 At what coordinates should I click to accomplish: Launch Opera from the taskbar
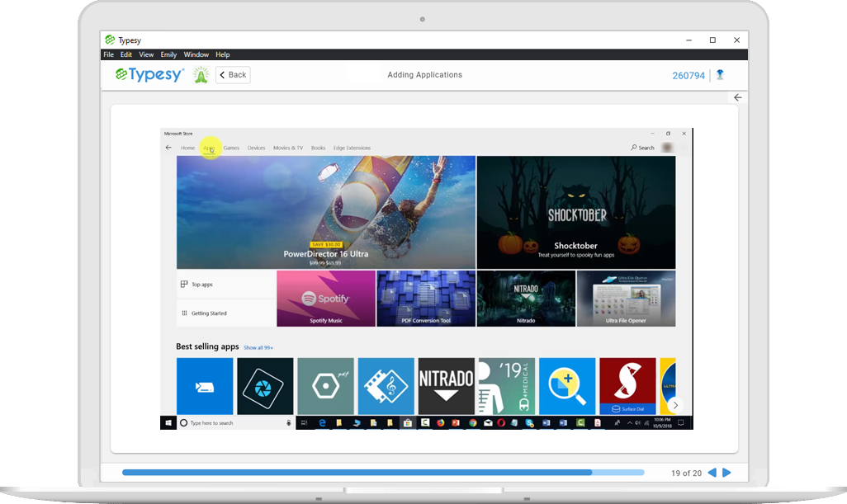501,423
